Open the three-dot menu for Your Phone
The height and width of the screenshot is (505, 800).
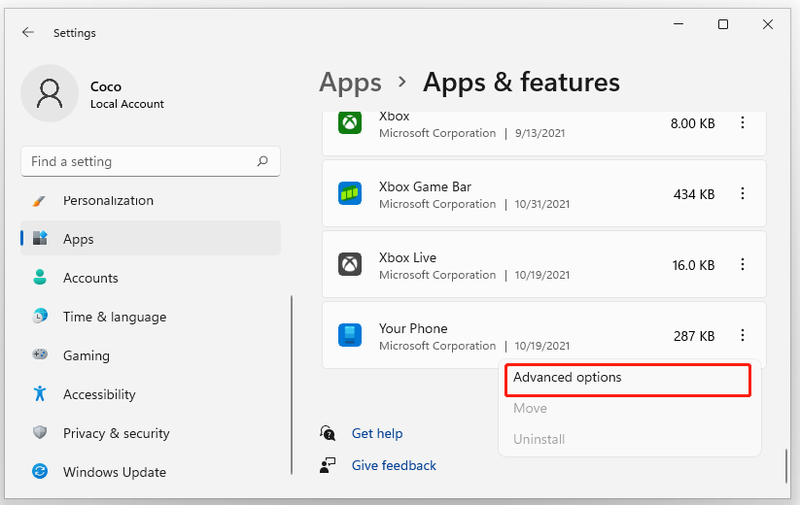(x=742, y=335)
